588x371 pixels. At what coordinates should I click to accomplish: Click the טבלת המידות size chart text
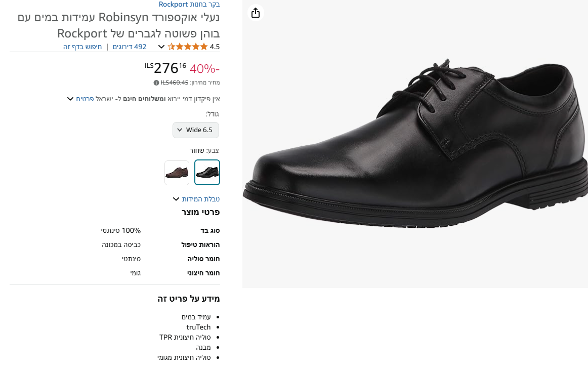[201, 199]
